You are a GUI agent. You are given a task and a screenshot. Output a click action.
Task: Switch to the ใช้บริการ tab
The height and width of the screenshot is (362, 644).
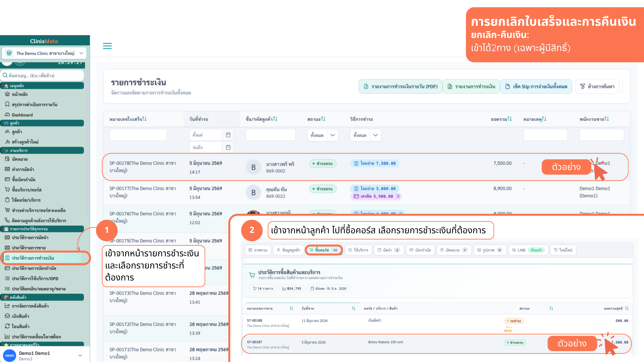358,250
